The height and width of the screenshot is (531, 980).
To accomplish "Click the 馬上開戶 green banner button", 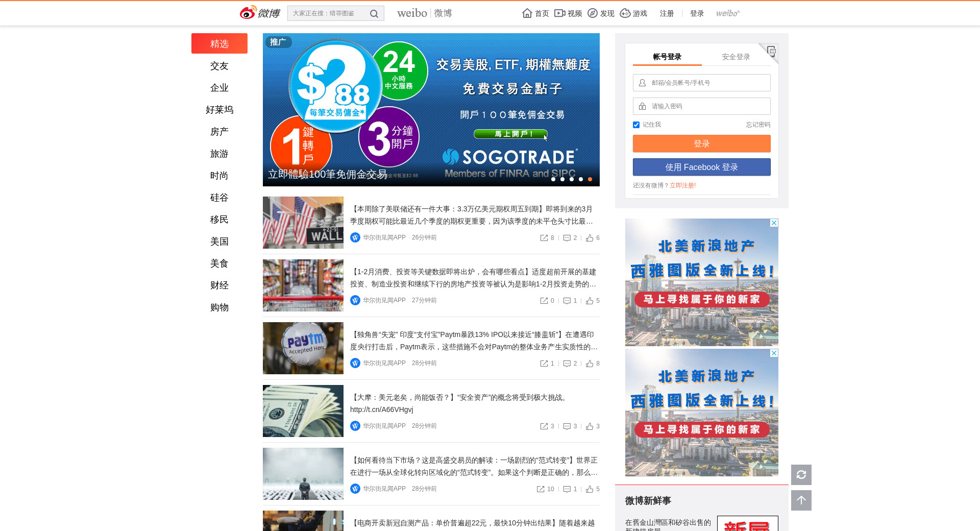I will point(510,134).
